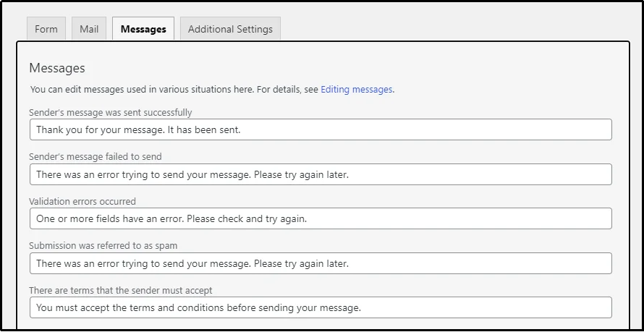Switch to the Form tab
644x332 pixels.
[46, 29]
